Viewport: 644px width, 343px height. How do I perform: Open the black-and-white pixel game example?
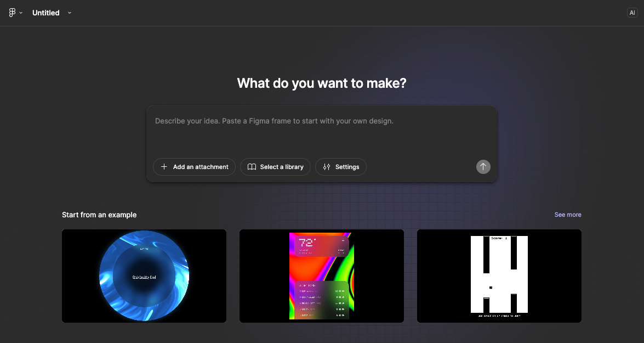point(499,276)
